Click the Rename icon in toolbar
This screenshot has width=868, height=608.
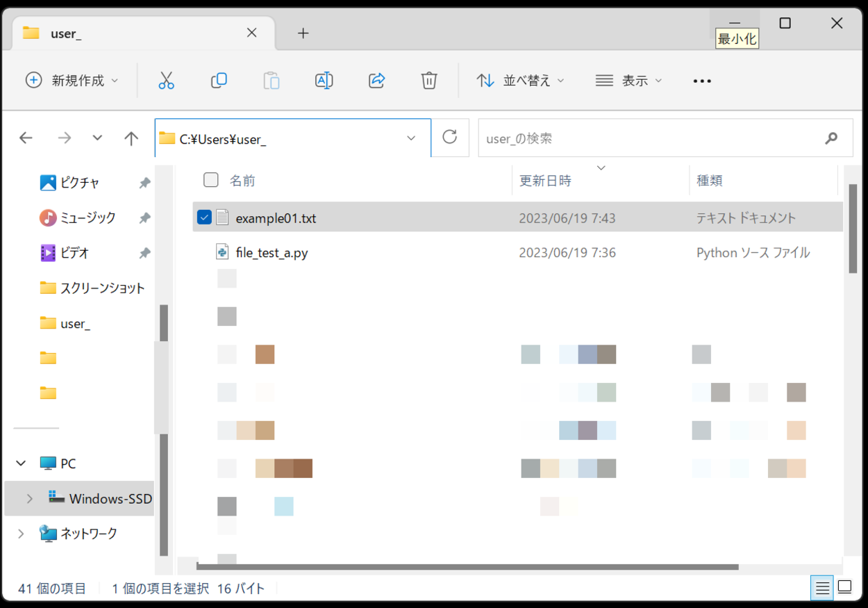(x=324, y=81)
